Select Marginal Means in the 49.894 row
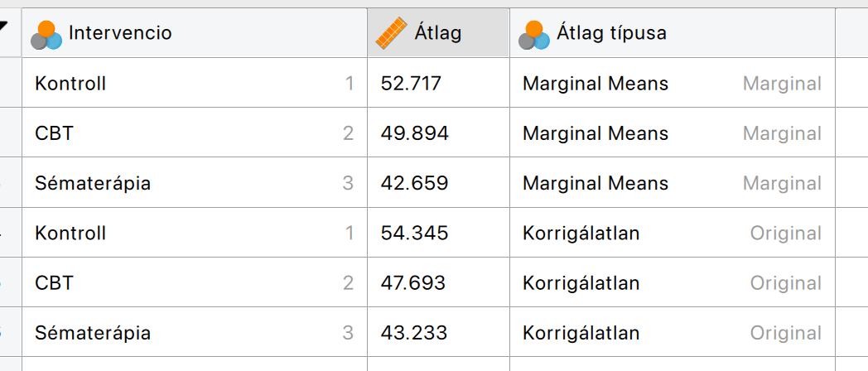868x371 pixels. (595, 133)
